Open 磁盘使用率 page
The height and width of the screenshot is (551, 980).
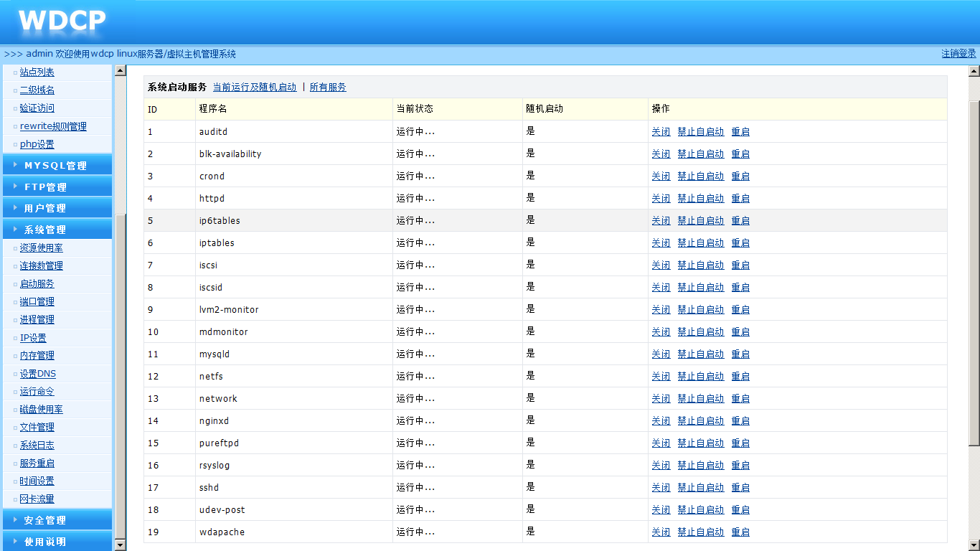pos(42,410)
